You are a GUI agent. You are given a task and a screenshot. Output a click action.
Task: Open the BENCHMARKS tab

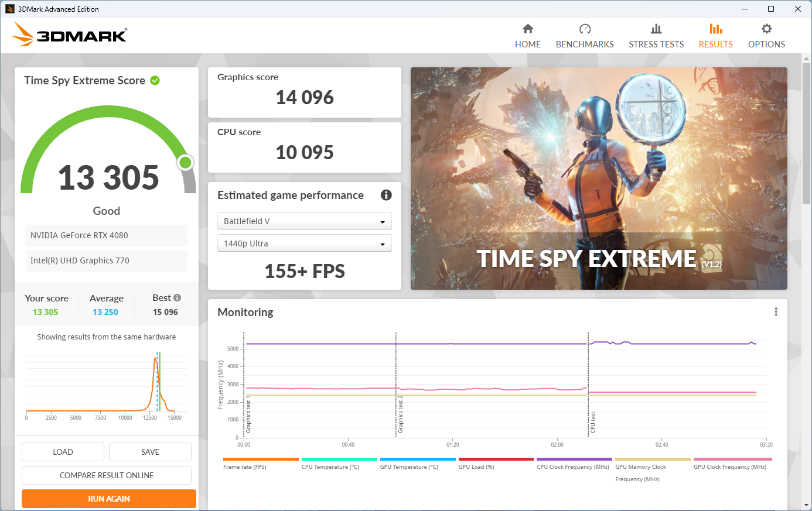[585, 36]
